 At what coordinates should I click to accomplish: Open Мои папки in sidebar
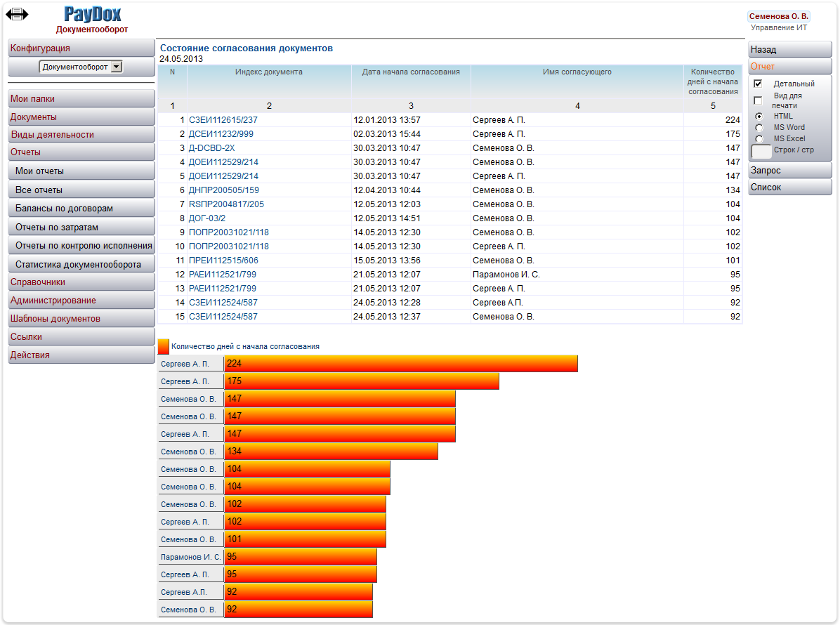(x=81, y=99)
